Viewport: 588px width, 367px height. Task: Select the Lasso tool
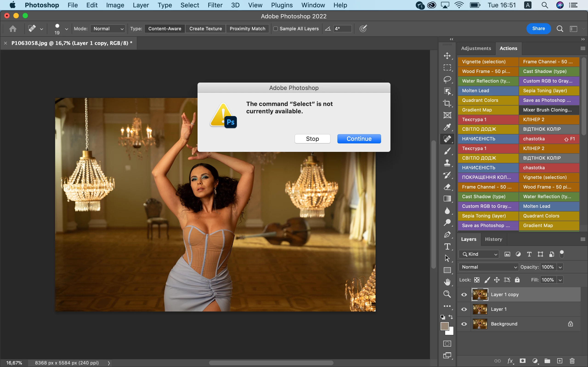[447, 80]
